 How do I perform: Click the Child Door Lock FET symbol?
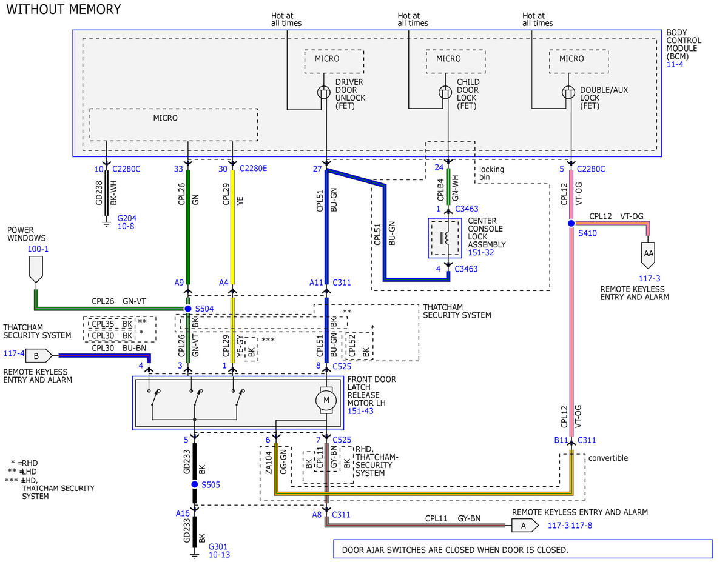coord(445,92)
